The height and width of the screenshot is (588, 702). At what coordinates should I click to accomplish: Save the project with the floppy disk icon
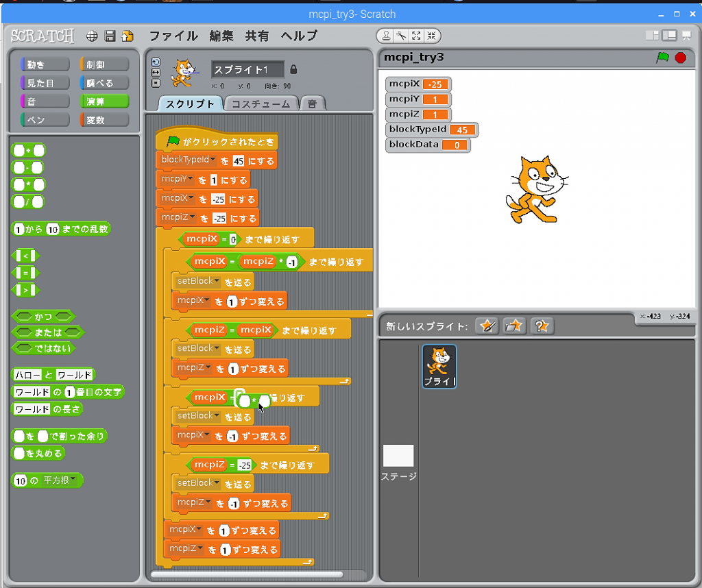110,36
